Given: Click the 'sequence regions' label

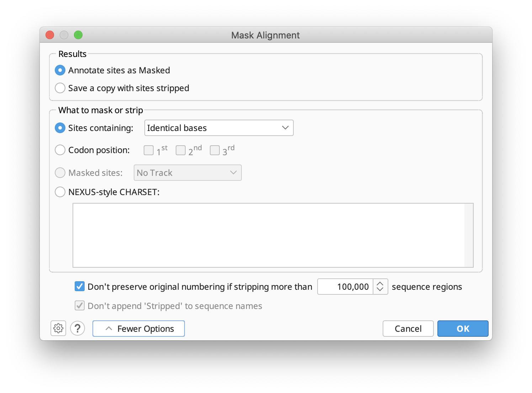Looking at the screenshot, I should click(427, 287).
